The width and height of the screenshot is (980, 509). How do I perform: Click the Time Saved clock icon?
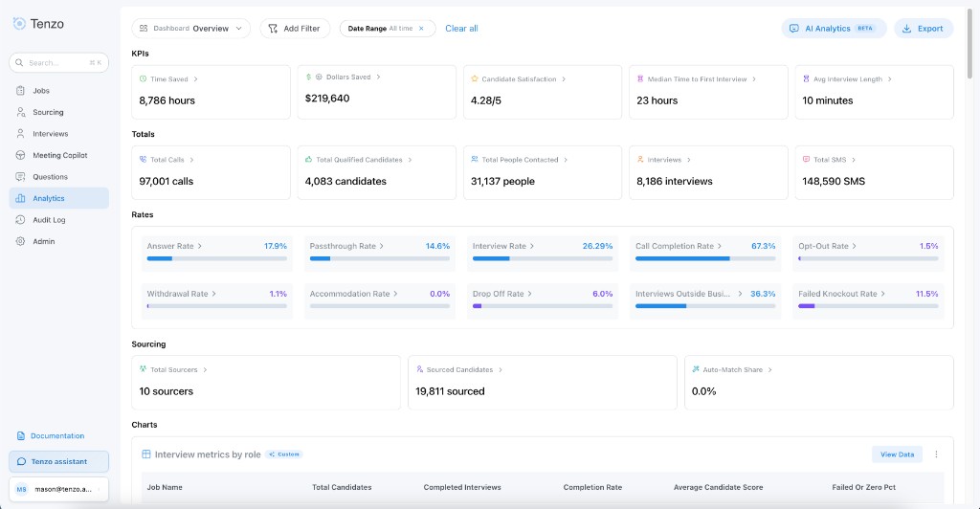click(144, 79)
